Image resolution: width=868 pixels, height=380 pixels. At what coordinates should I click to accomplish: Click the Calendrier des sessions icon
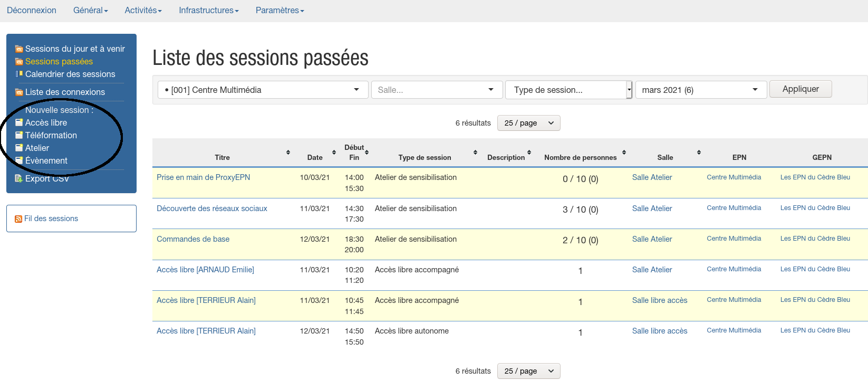19,74
